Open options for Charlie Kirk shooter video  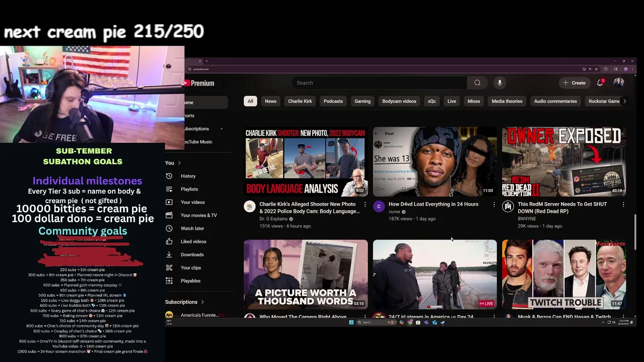point(365,205)
